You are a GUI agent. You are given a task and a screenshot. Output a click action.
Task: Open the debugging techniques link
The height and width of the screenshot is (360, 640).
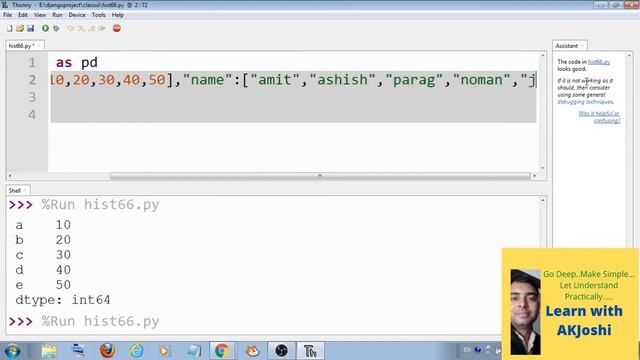click(x=585, y=102)
